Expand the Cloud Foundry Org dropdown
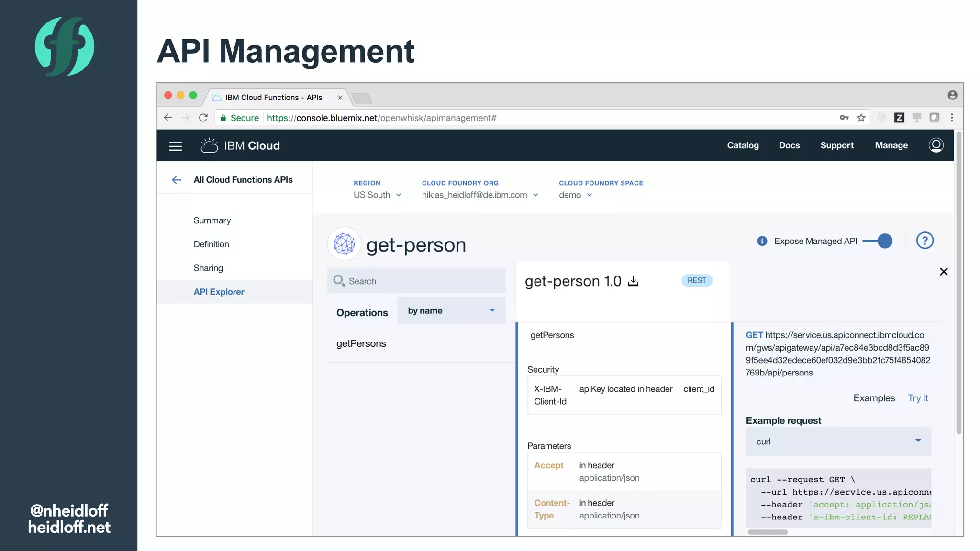The width and height of the screenshot is (980, 551). click(x=480, y=195)
